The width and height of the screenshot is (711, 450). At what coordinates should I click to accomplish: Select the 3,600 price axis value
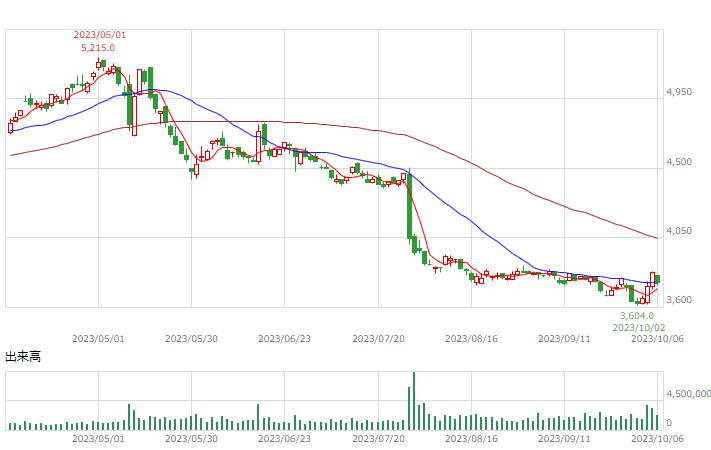point(679,300)
